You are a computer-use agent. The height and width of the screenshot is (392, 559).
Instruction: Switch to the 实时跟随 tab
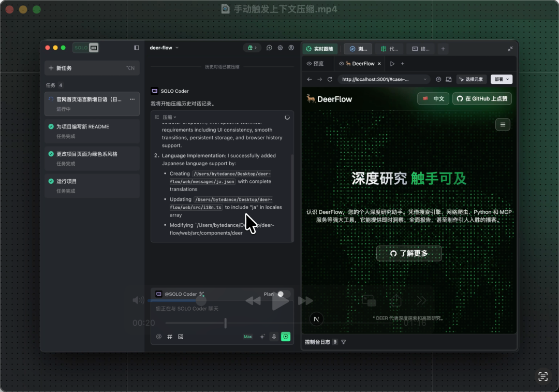point(320,49)
